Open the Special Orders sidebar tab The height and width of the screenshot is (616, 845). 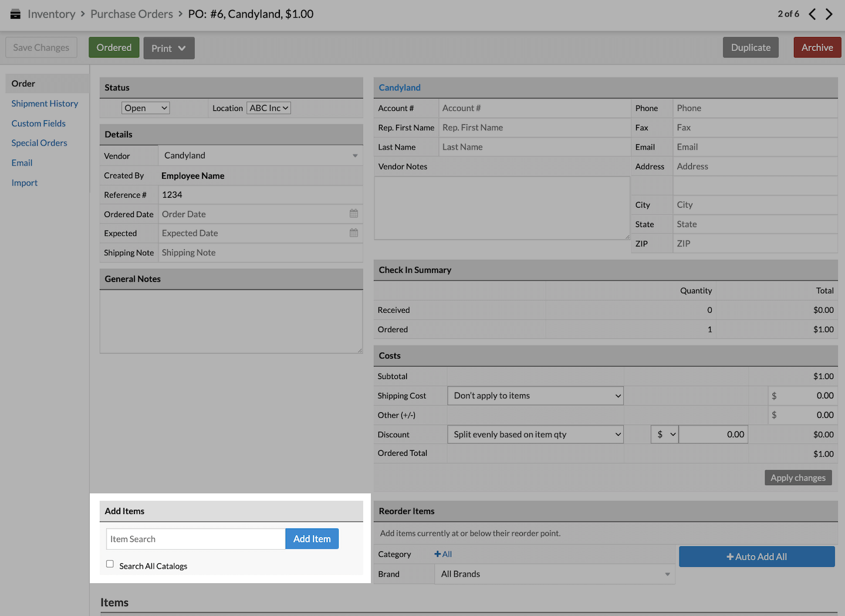[39, 143]
